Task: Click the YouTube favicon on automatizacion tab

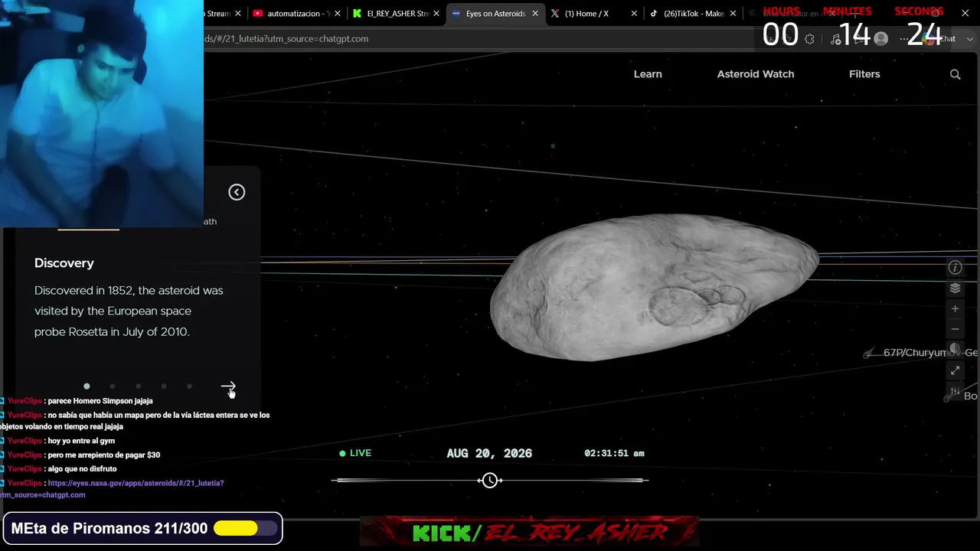Action: pyautogui.click(x=258, y=14)
